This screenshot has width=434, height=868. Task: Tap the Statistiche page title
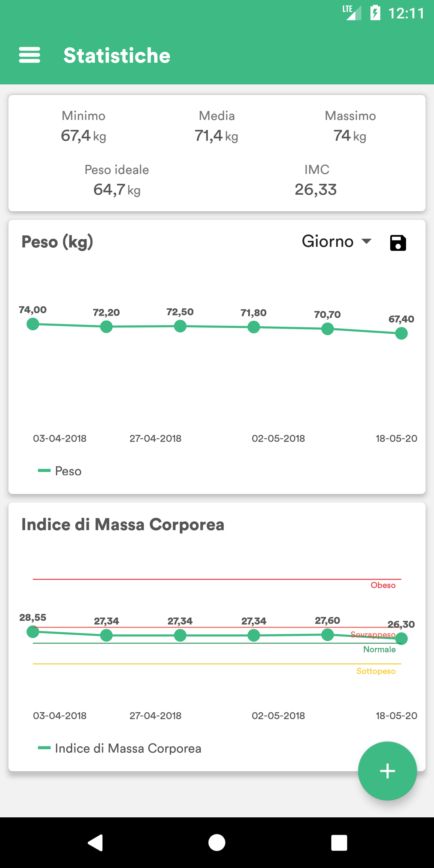pyautogui.click(x=117, y=55)
